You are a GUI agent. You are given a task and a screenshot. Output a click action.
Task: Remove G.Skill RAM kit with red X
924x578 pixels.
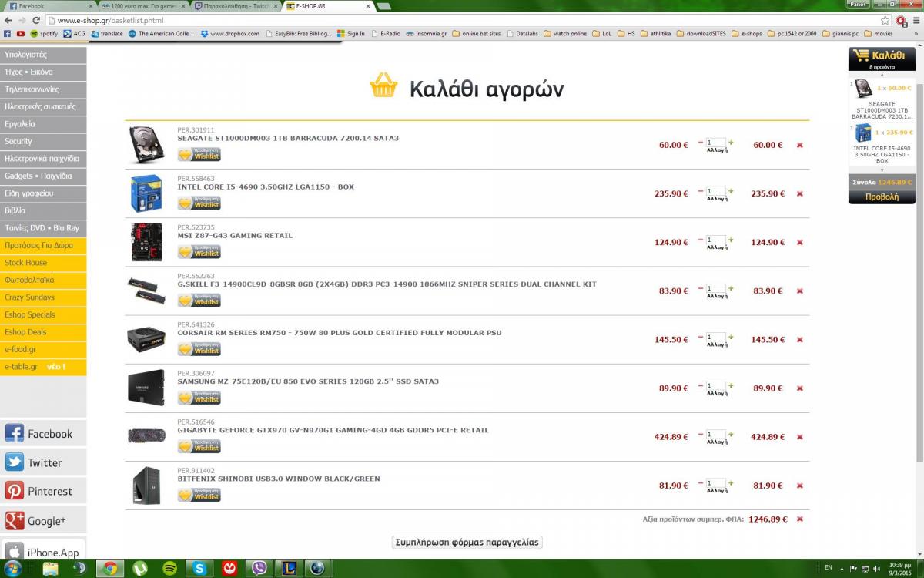pos(799,291)
